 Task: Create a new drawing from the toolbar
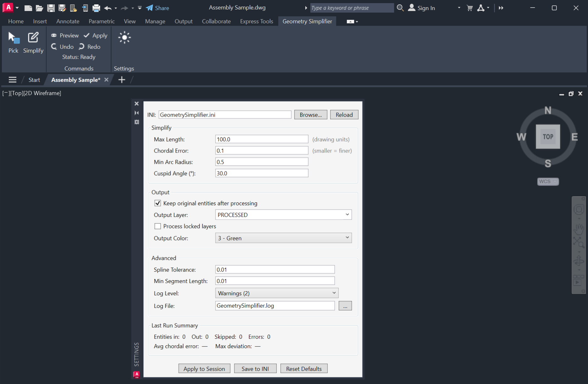coord(28,8)
